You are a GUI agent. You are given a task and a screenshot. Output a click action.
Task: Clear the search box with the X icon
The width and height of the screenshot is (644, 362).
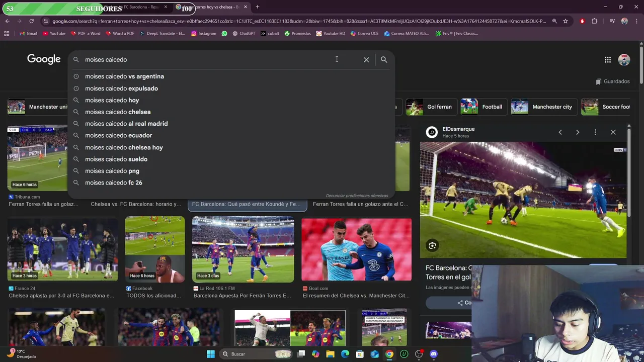(366, 59)
